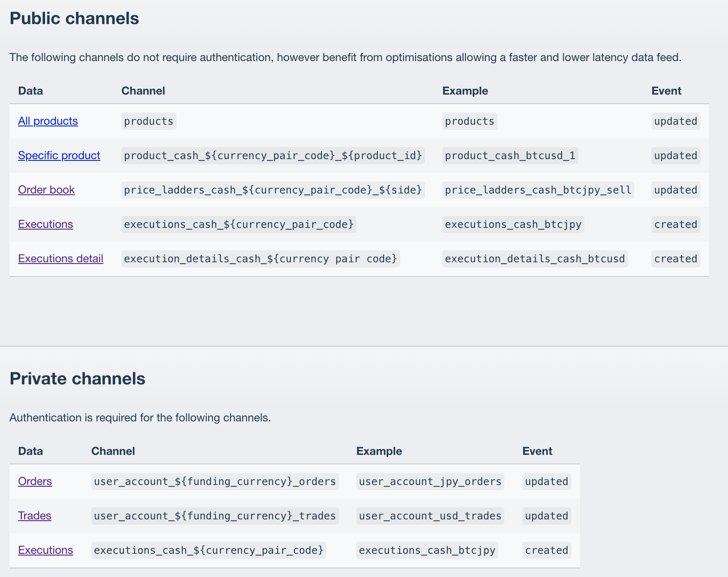Screen dimensions: 728x577
Task: Click user_account_${funding_currency}_trades channel code
Action: pos(215,516)
